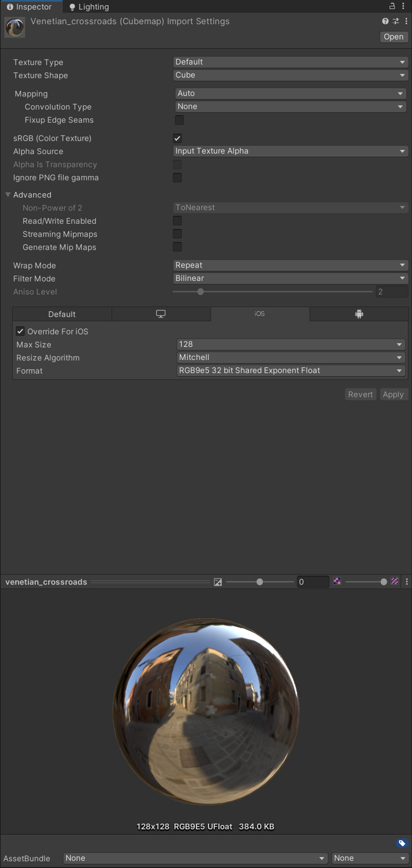The height and width of the screenshot is (868, 412).
Task: Open the help reference icon
Action: (385, 21)
